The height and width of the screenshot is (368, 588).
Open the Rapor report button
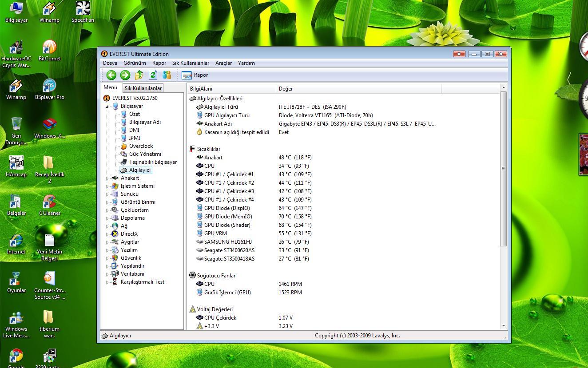195,75
